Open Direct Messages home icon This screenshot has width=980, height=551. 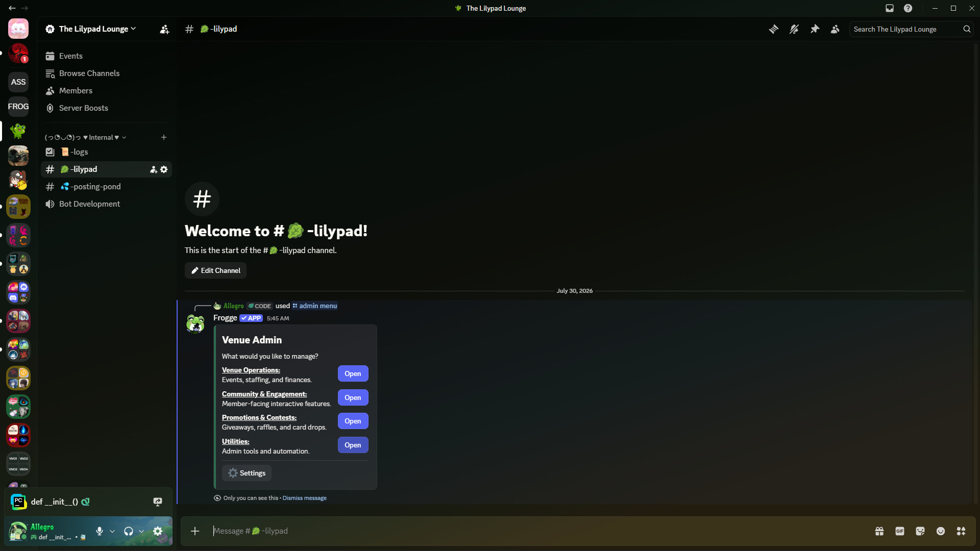pyautogui.click(x=18, y=29)
